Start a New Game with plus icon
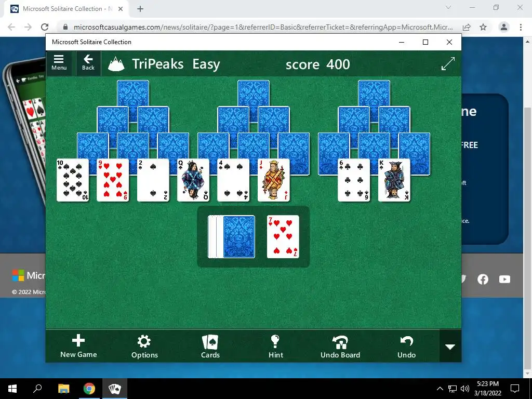The width and height of the screenshot is (532, 399). click(78, 346)
